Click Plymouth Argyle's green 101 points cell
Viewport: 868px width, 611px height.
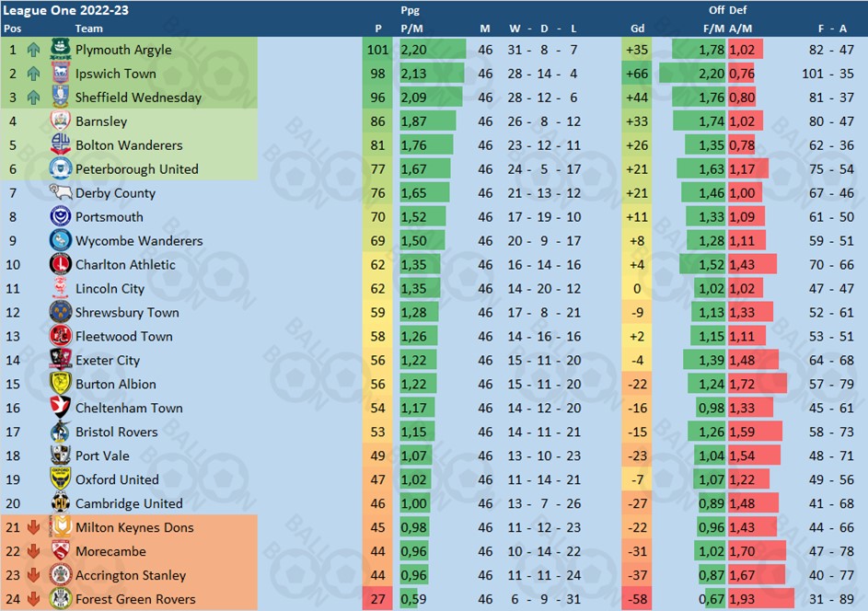click(x=377, y=50)
